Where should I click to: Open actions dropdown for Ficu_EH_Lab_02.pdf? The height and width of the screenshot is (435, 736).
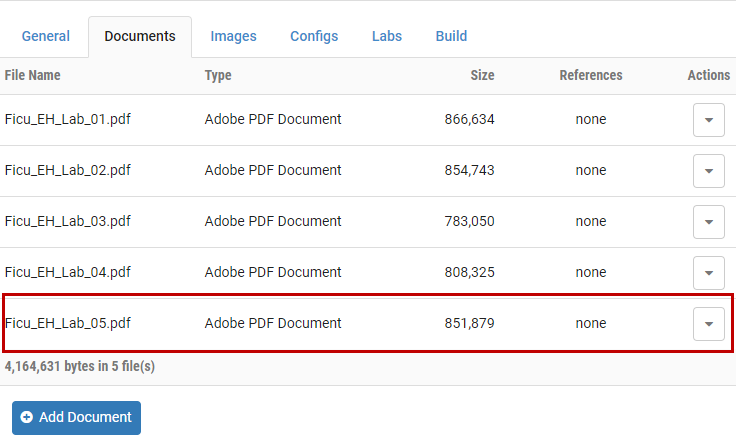(x=709, y=171)
